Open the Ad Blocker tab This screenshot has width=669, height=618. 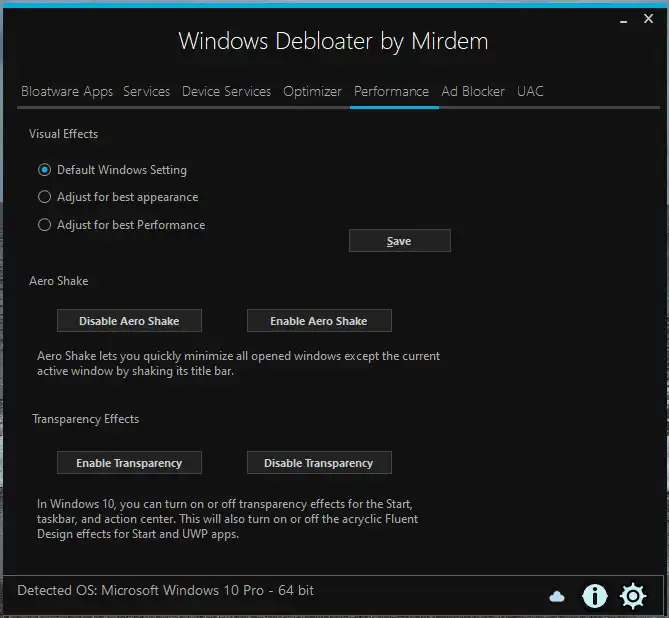[x=473, y=91]
